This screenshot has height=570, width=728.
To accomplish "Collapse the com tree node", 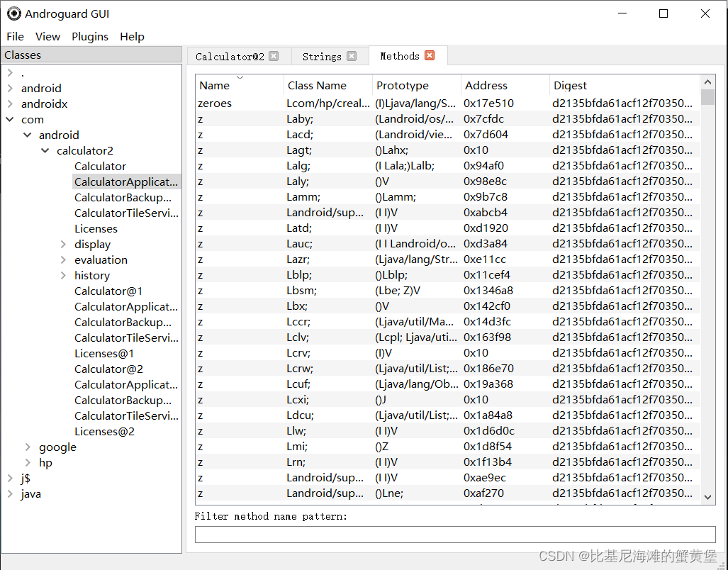I will pos(10,119).
